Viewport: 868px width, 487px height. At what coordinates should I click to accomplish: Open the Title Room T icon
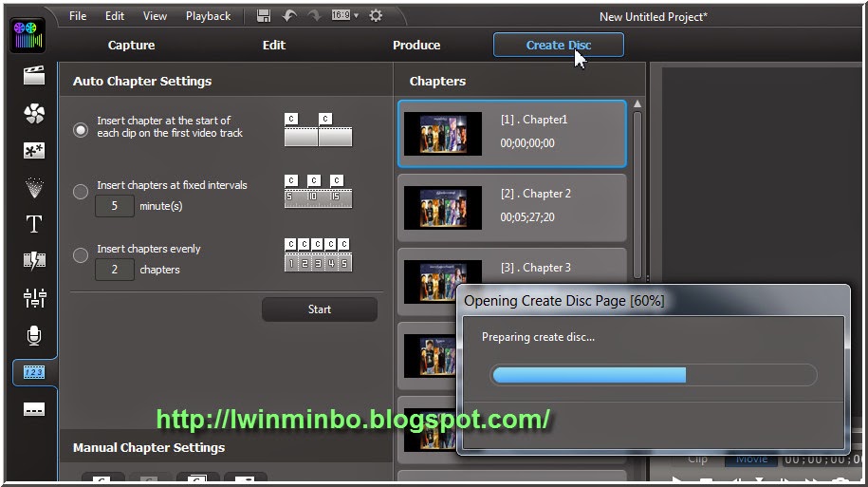tap(34, 224)
